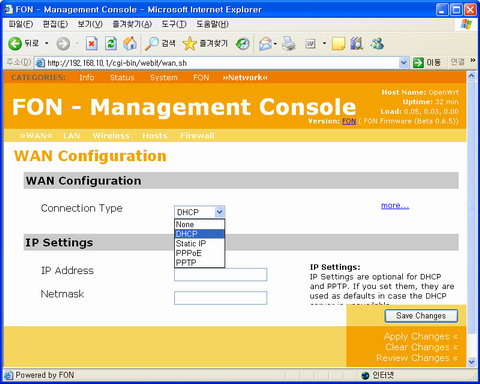This screenshot has width=480, height=384.
Task: Click the Netmask input field
Action: click(220, 298)
